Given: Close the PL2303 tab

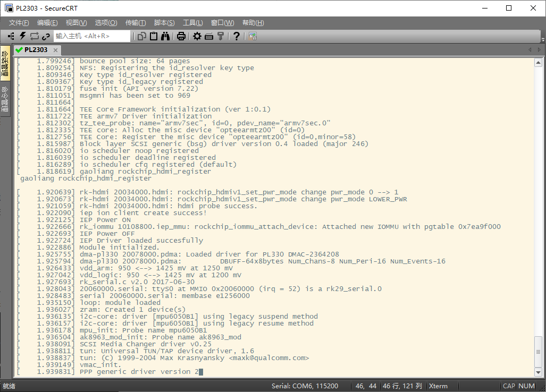Looking at the screenshot, I should [55, 50].
